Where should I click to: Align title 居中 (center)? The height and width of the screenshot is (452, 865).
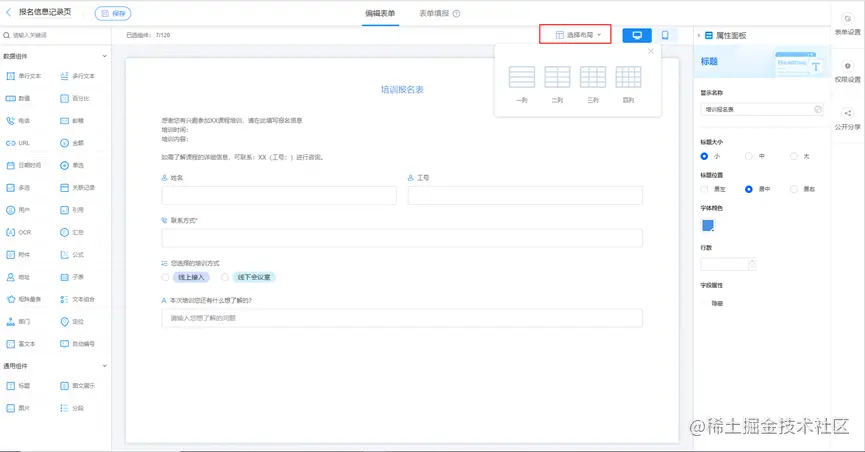click(749, 189)
